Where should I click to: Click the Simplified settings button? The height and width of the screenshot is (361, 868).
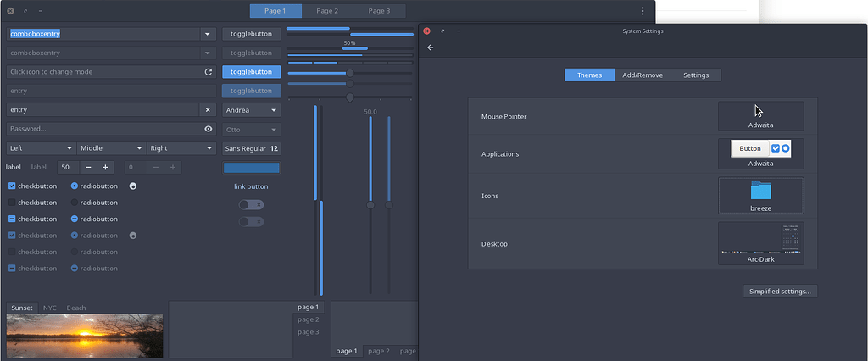point(780,291)
